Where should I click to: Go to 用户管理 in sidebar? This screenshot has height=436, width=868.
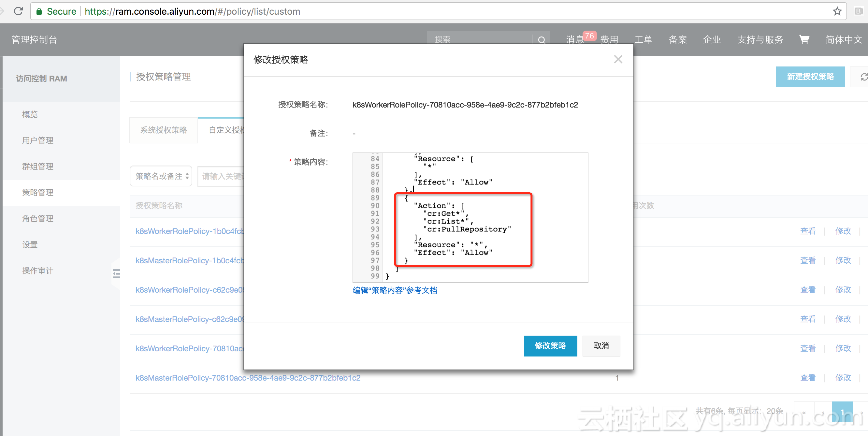pyautogui.click(x=38, y=140)
